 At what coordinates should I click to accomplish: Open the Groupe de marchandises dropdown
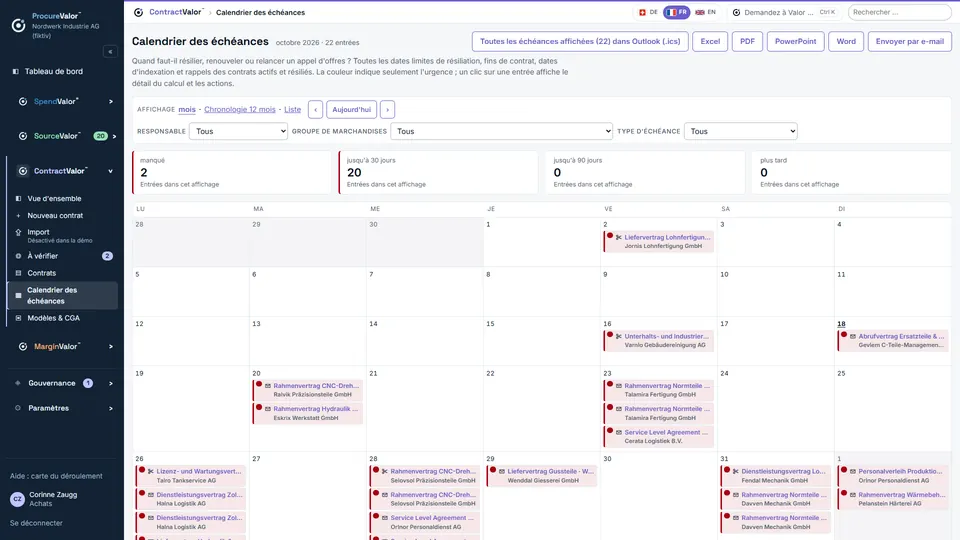501,131
